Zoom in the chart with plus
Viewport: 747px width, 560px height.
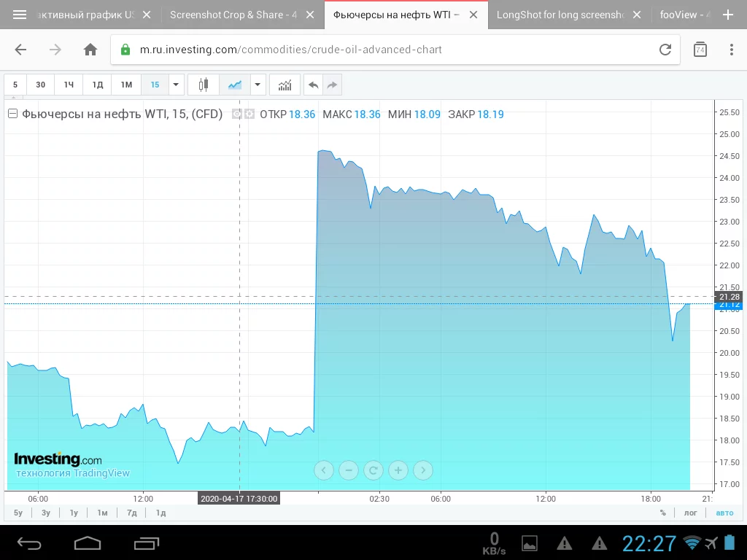point(398,470)
